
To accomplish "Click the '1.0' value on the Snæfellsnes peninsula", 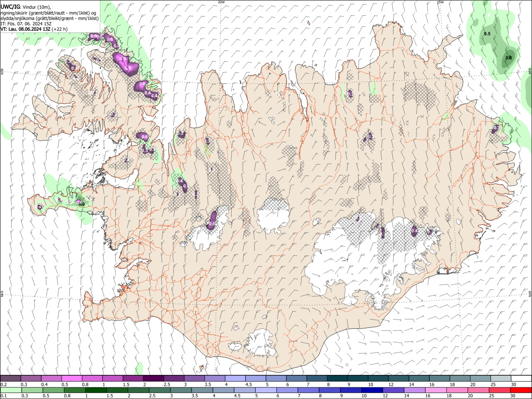I will point(81,204).
